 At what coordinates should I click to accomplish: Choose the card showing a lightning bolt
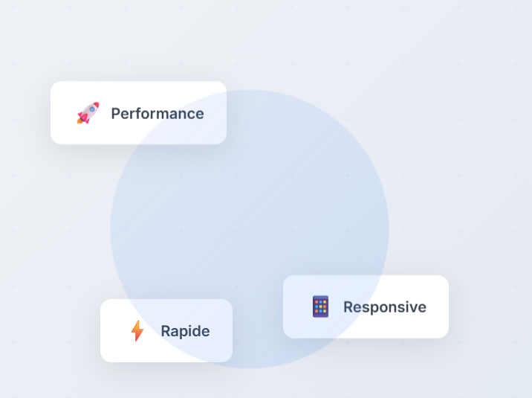(x=166, y=331)
